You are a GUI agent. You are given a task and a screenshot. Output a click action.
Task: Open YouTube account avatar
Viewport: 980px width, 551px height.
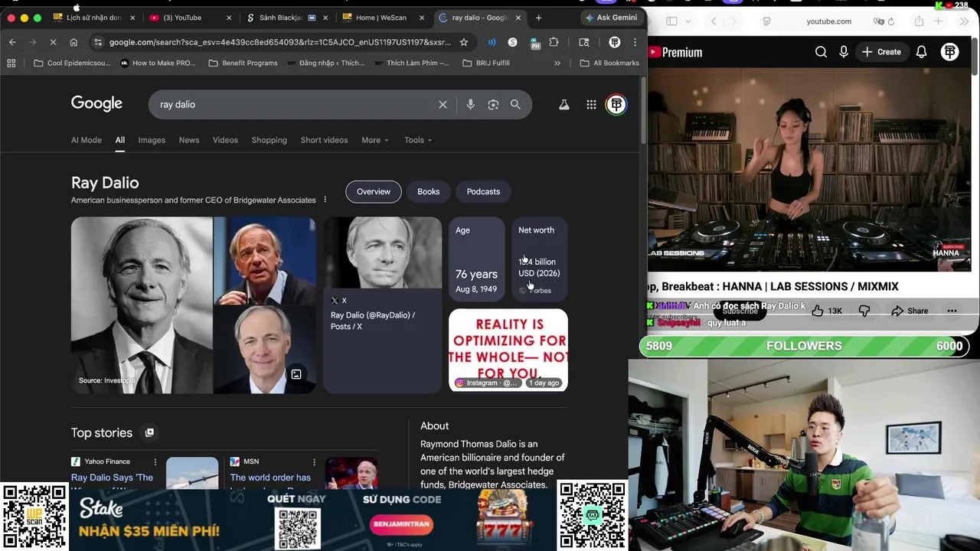coord(950,52)
